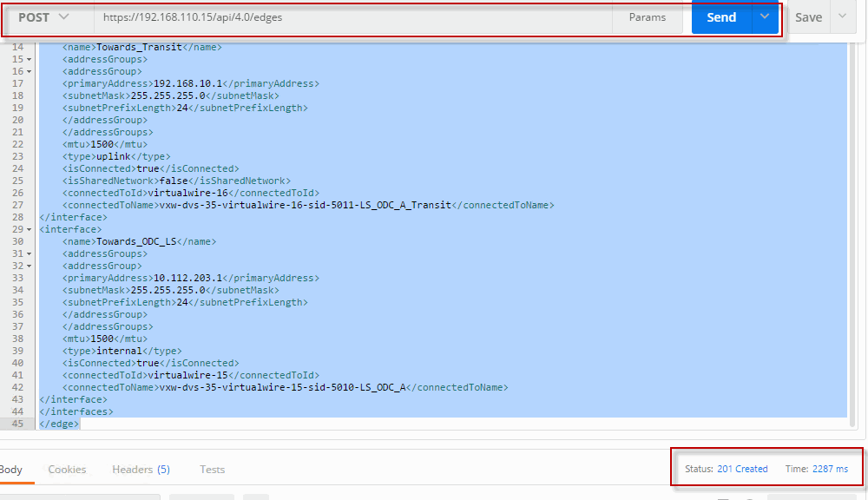This screenshot has width=868, height=500.
Task: Send the API request
Action: [720, 17]
